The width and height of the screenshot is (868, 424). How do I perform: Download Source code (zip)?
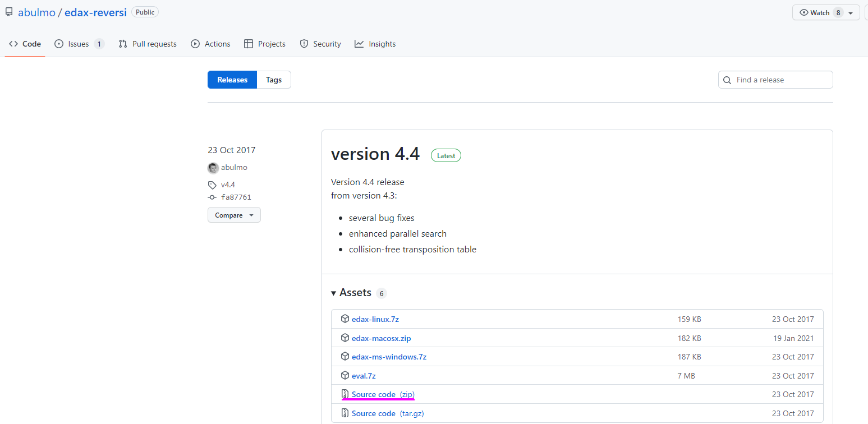[383, 394]
